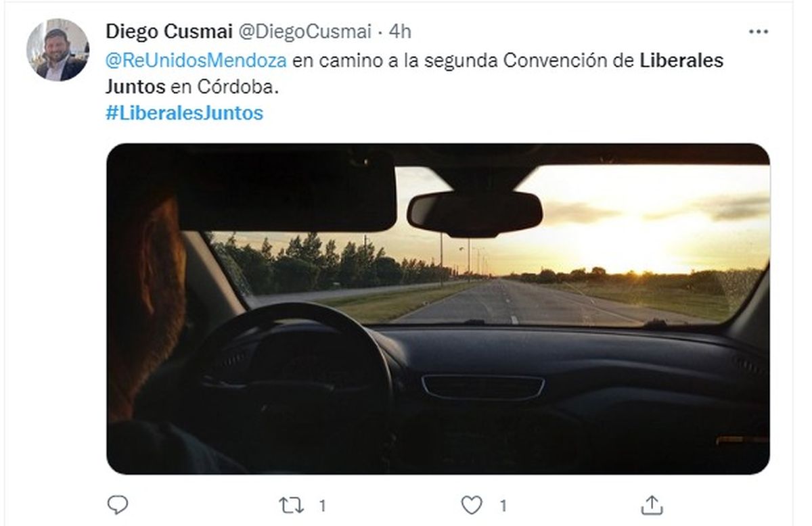Open the #LiberalesJuntos hashtag

click(x=185, y=113)
